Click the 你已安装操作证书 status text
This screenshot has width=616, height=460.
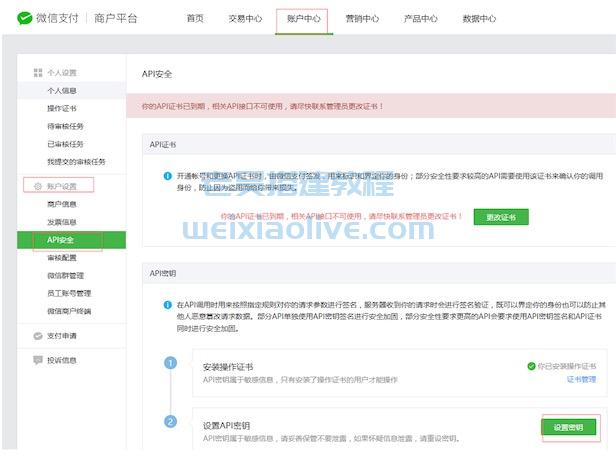pyautogui.click(x=566, y=366)
